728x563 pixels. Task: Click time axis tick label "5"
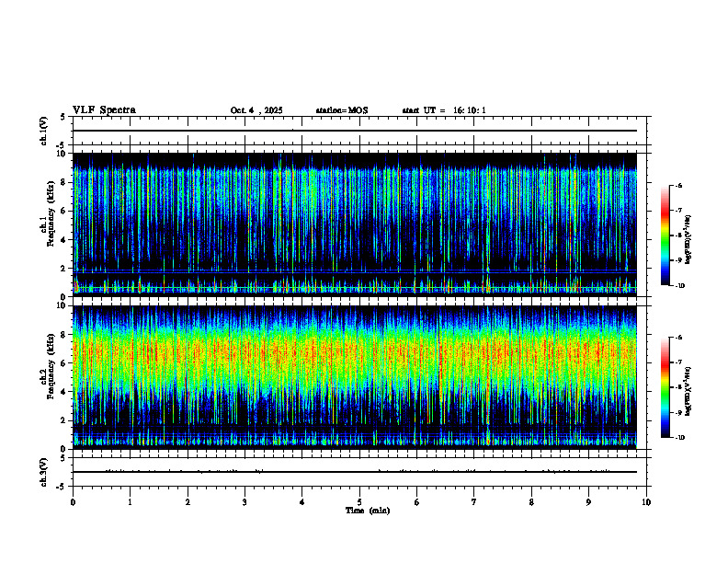[x=359, y=502]
